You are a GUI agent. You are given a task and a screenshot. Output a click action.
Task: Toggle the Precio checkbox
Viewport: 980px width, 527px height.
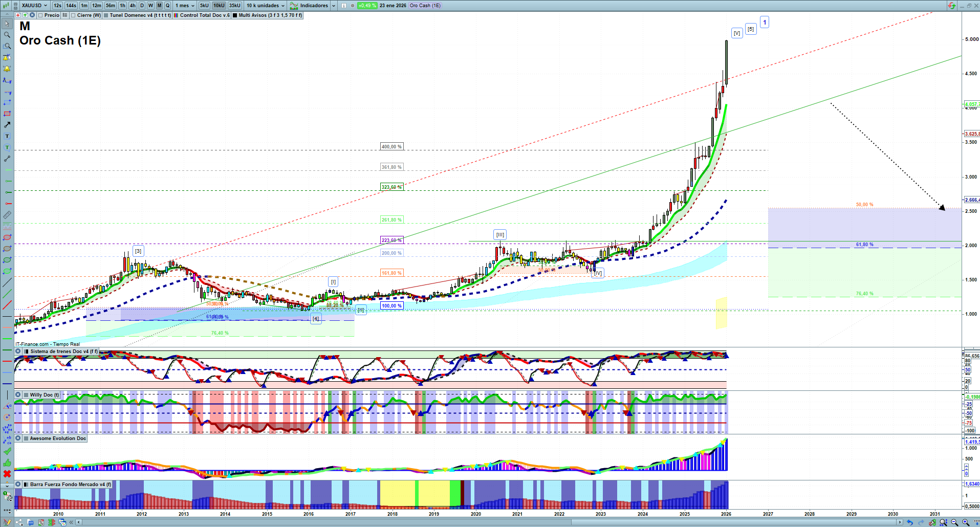40,15
